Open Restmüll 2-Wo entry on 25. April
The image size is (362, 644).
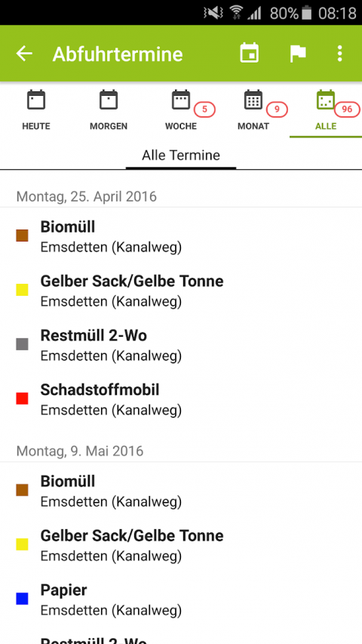point(181,345)
